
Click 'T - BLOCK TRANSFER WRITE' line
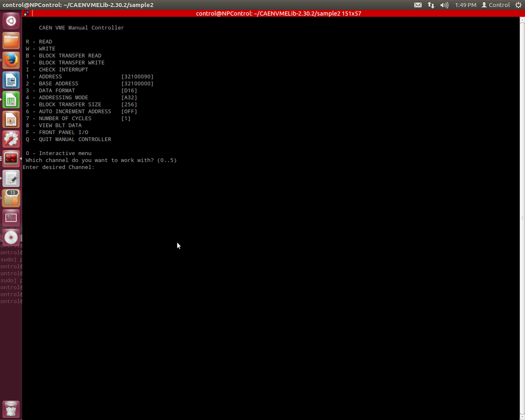(65, 63)
